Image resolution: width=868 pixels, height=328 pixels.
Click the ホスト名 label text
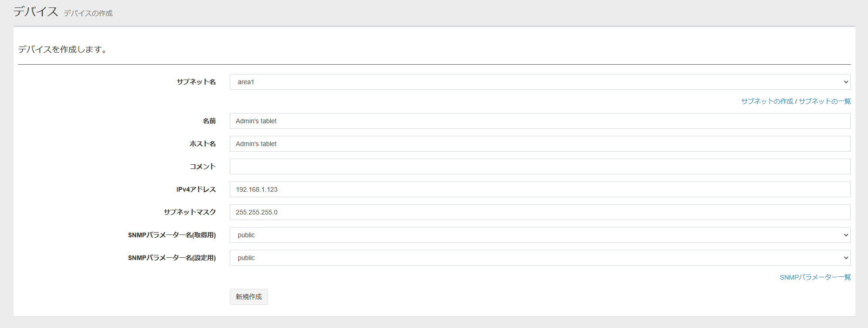click(x=202, y=144)
